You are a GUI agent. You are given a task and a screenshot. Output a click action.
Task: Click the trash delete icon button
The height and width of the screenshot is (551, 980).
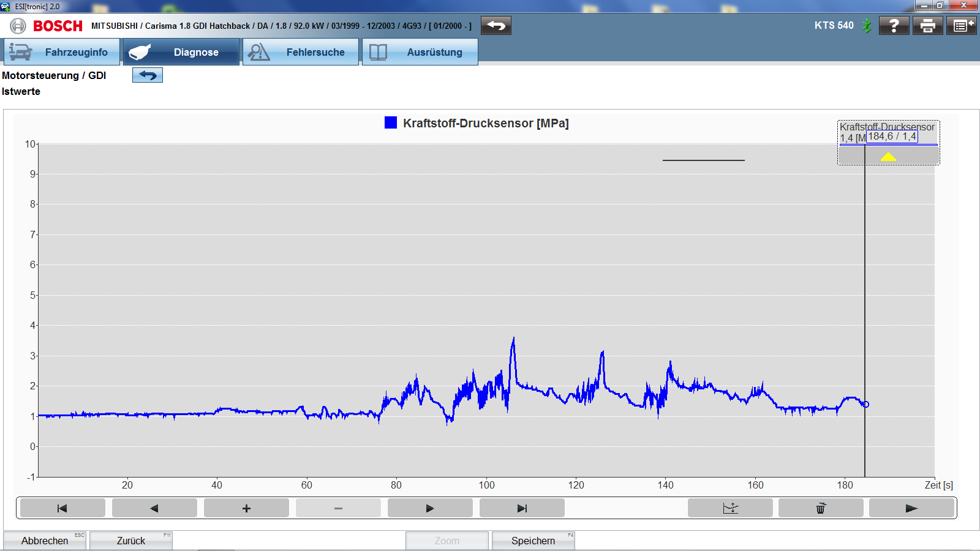coord(821,508)
